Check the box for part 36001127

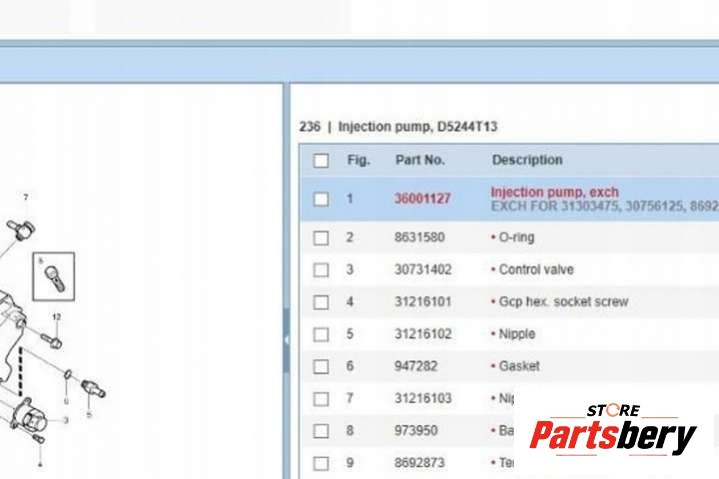point(321,199)
